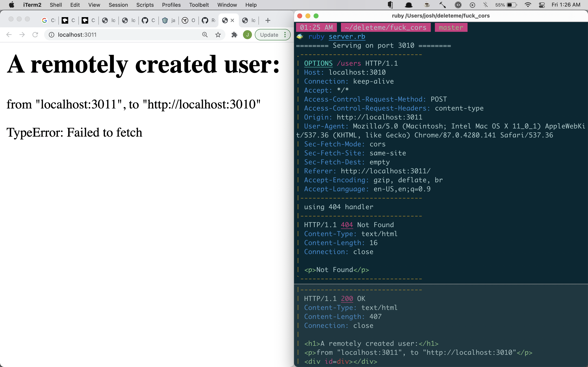Open the 1Password menu bar icon
This screenshot has width=588, height=367.
pyautogui.click(x=458, y=5)
